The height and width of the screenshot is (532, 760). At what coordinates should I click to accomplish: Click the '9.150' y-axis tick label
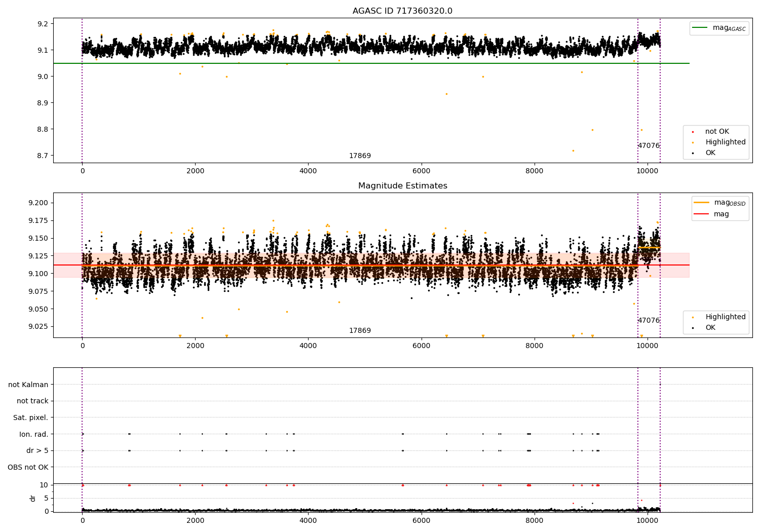(39, 239)
